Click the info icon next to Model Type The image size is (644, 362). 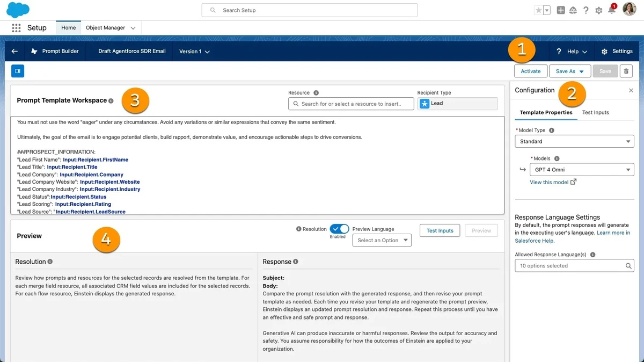[552, 131]
